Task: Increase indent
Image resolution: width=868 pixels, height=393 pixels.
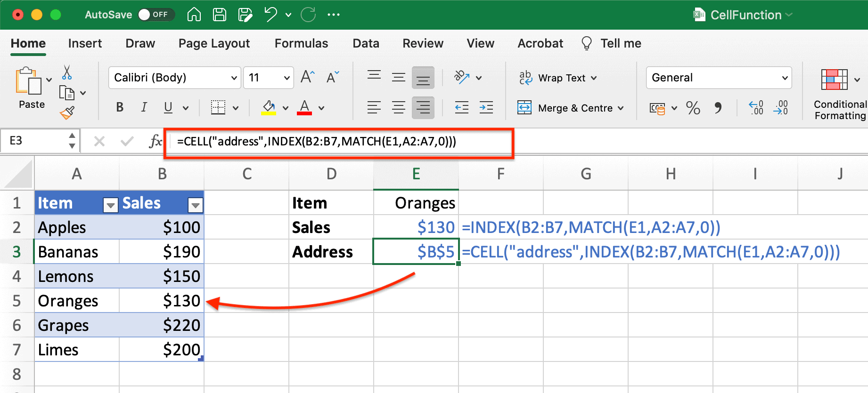Action: 486,108
